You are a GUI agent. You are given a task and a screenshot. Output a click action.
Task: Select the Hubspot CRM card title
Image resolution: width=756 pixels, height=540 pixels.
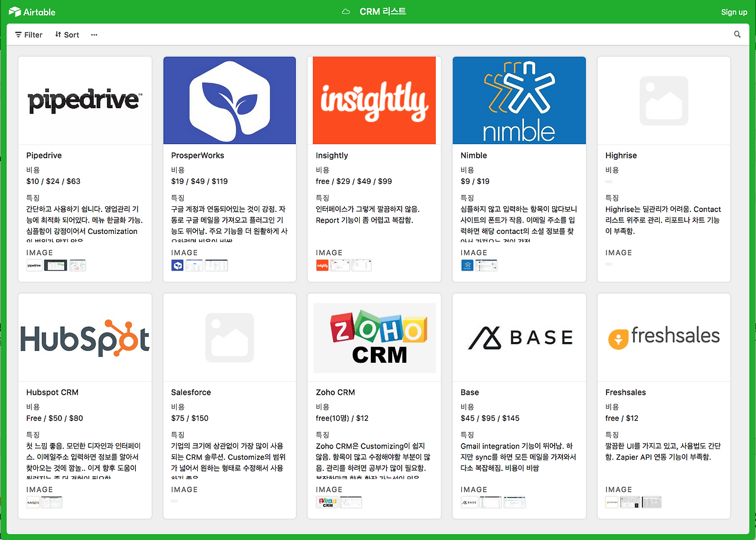click(53, 392)
